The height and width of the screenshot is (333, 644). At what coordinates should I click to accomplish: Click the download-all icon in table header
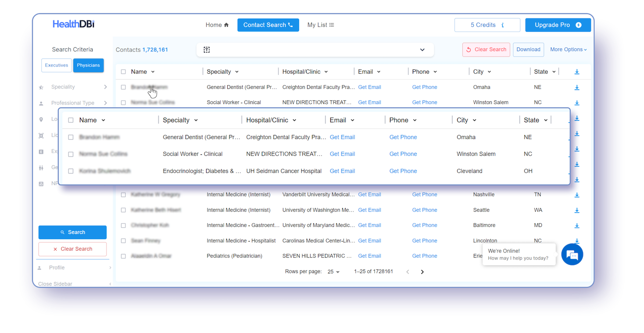tap(577, 72)
